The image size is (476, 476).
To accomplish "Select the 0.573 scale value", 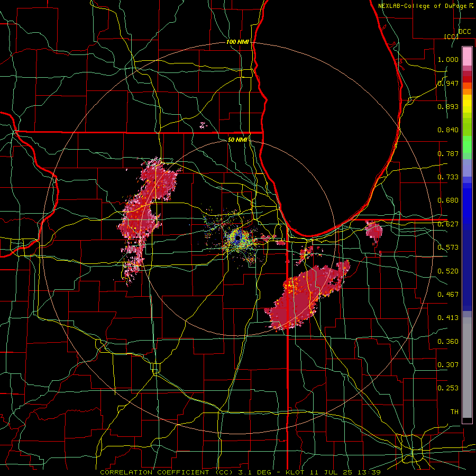I will pos(448,247).
